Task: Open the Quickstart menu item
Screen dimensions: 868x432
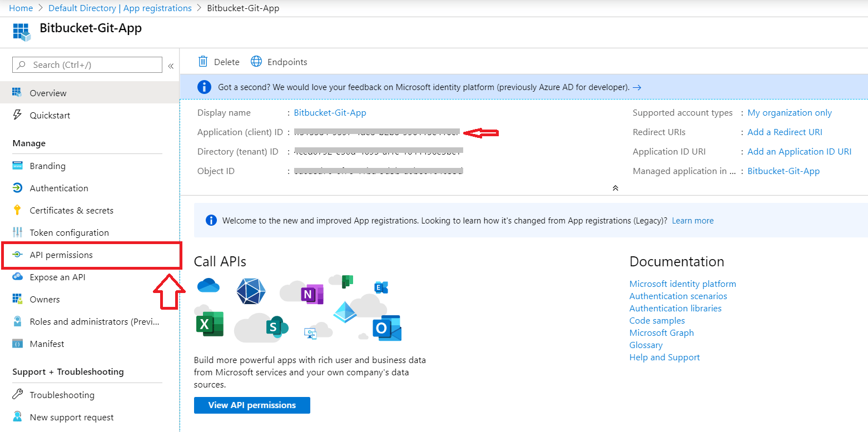Action: click(90, 115)
